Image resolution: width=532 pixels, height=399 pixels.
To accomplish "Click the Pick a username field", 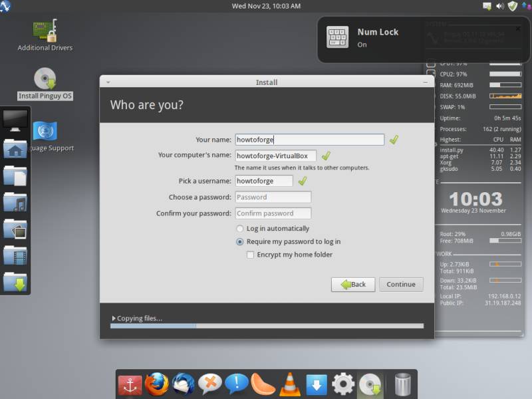I will click(x=263, y=181).
